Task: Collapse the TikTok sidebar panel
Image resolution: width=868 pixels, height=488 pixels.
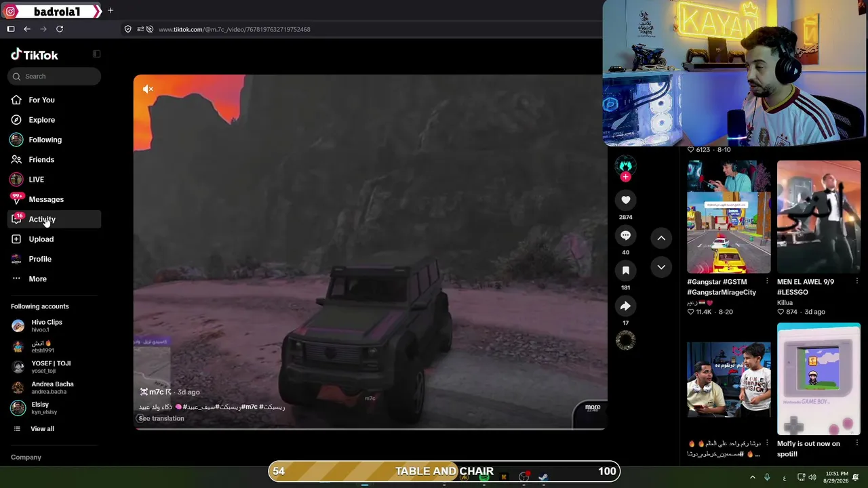Action: click(96, 54)
